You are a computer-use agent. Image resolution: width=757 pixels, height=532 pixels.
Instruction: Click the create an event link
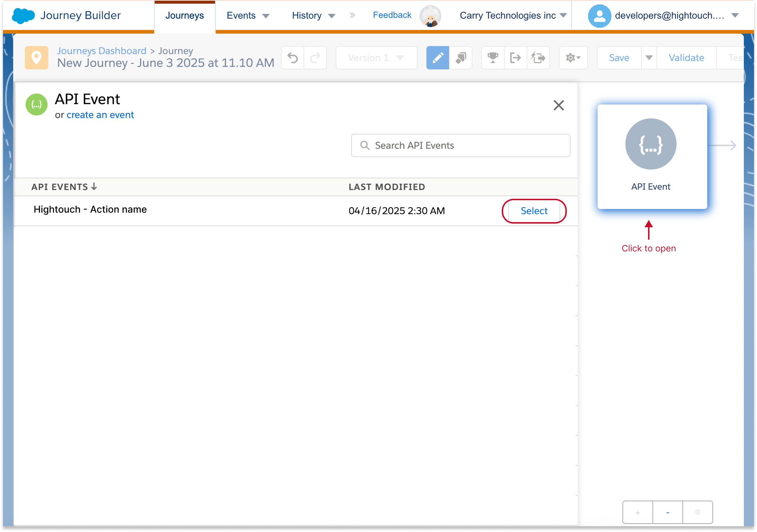[100, 115]
